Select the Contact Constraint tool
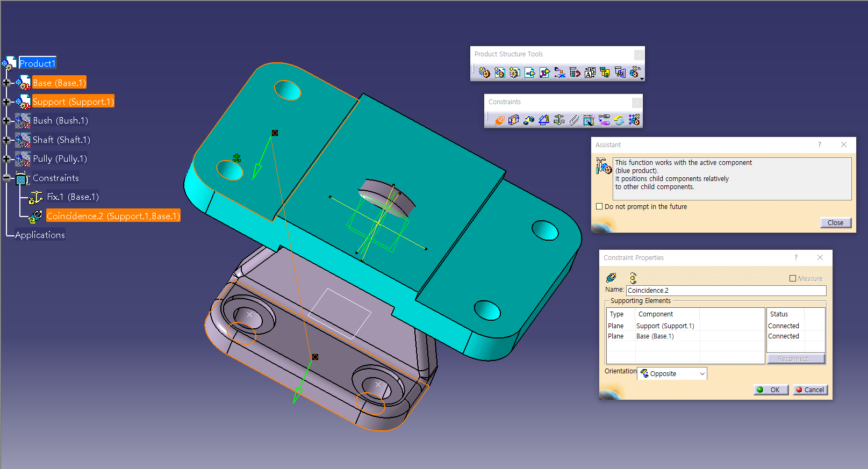 click(514, 120)
